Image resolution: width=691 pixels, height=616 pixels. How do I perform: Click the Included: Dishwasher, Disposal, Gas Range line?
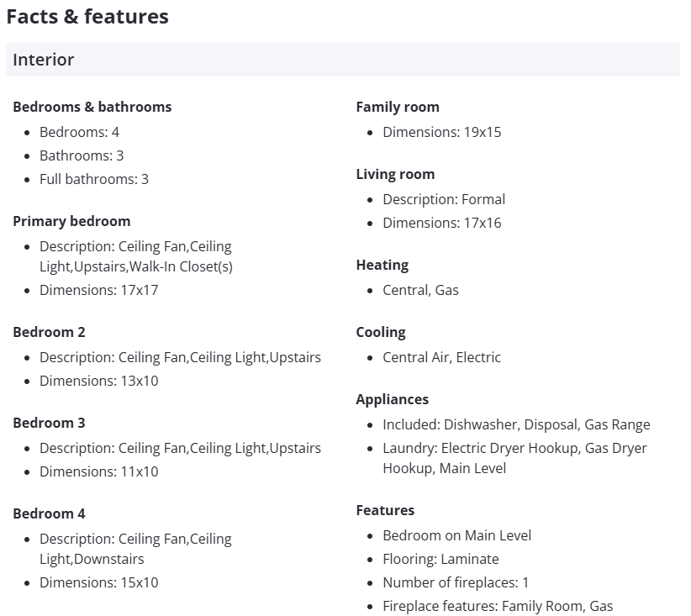click(x=516, y=424)
